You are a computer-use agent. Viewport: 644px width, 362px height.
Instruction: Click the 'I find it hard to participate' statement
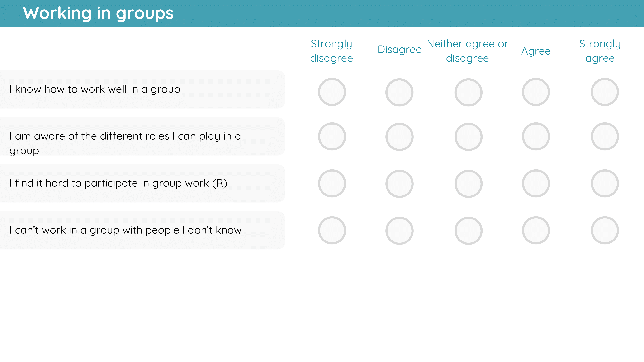[x=118, y=183]
